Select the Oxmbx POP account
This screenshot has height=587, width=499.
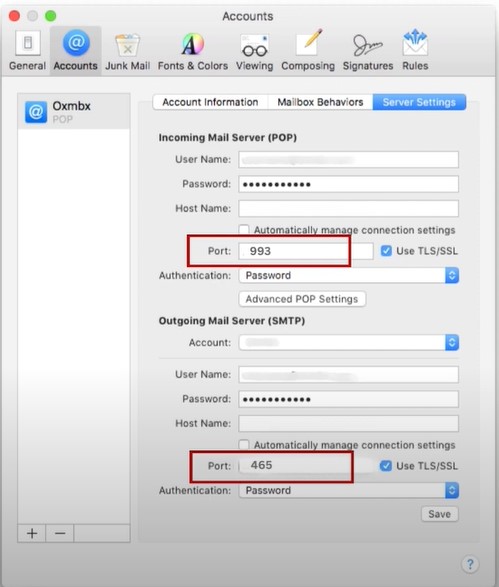coord(74,112)
